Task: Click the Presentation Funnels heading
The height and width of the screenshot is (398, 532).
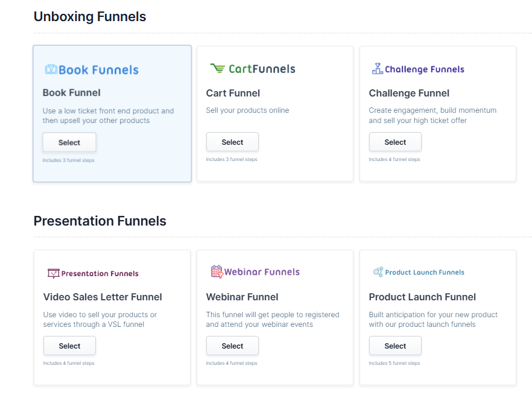Action: pyautogui.click(x=100, y=221)
